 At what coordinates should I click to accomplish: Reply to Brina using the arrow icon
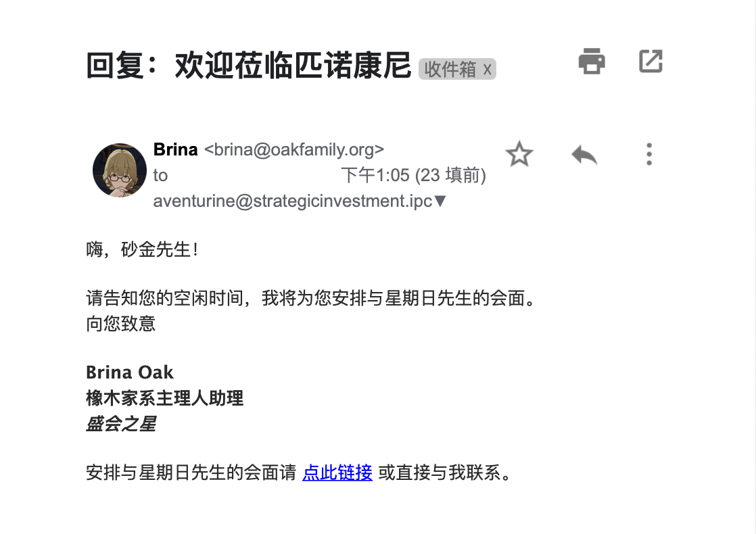point(584,155)
